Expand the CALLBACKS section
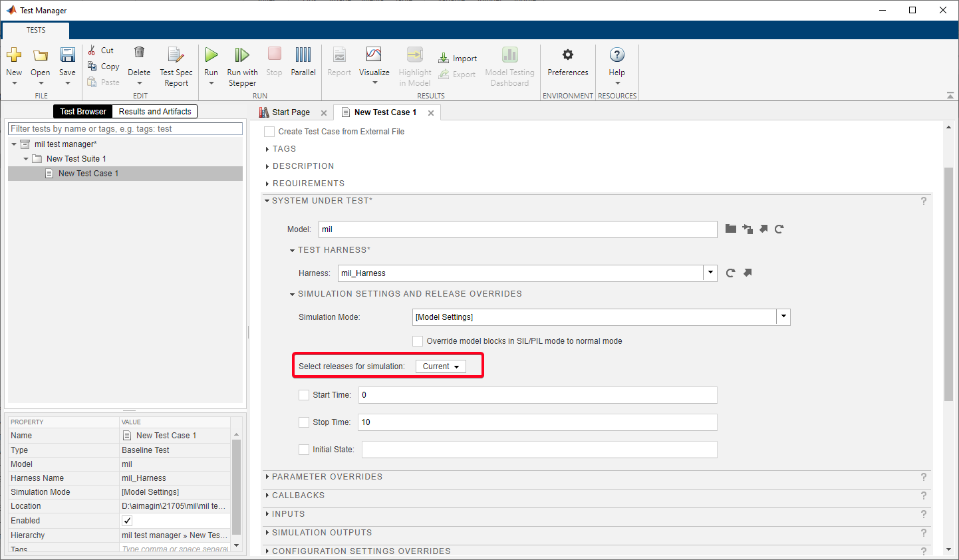 (267, 495)
